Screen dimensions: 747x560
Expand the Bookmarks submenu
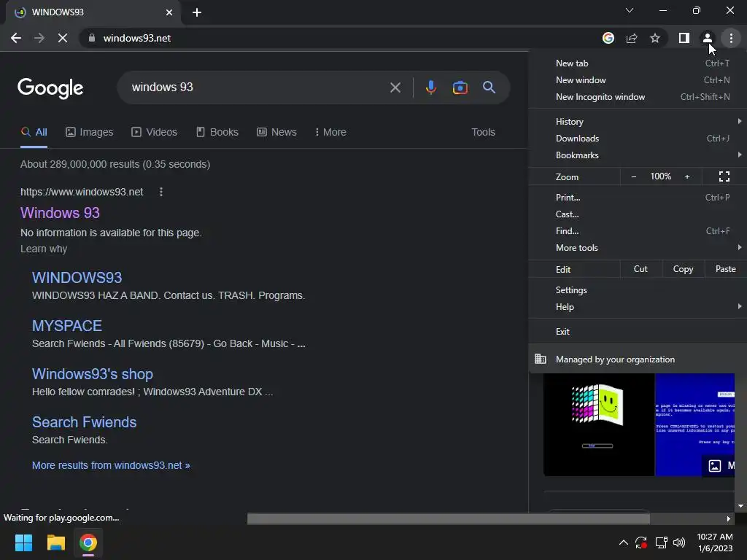pyautogui.click(x=638, y=155)
